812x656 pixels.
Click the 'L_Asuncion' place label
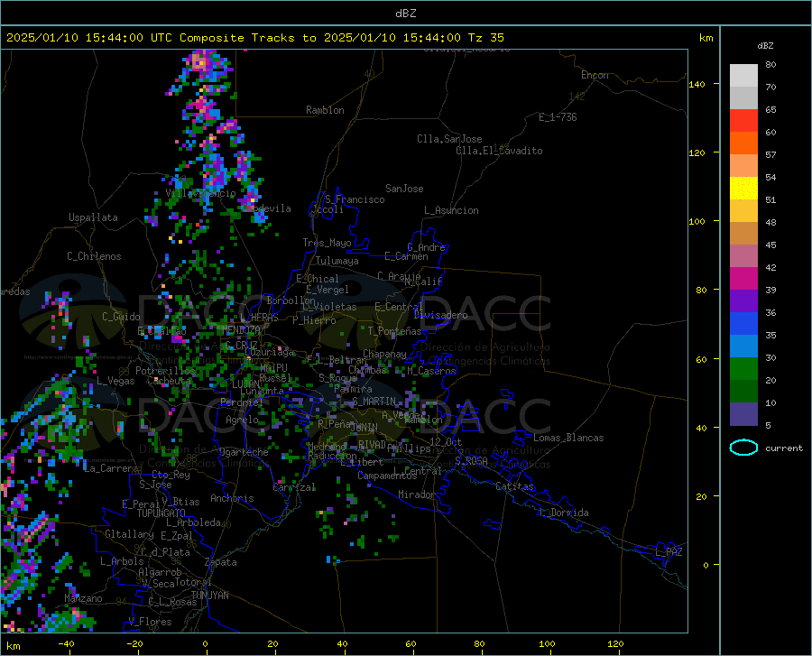point(451,210)
